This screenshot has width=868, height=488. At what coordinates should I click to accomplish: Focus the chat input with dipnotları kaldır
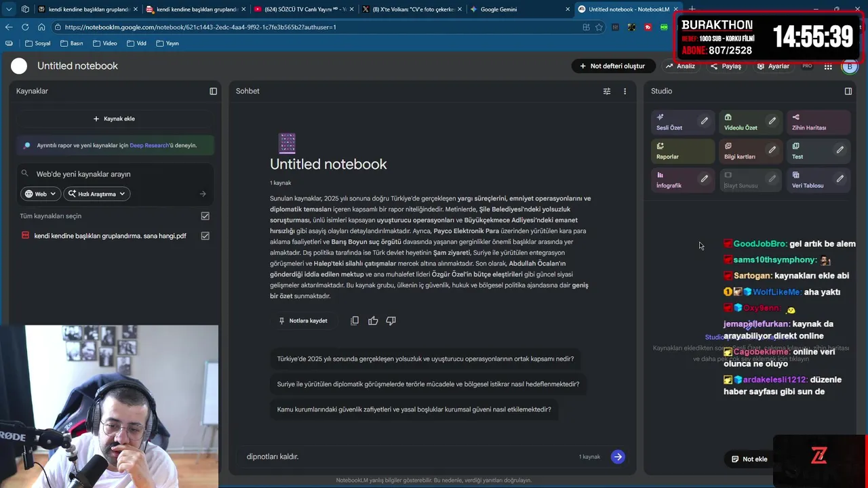pyautogui.click(x=407, y=457)
